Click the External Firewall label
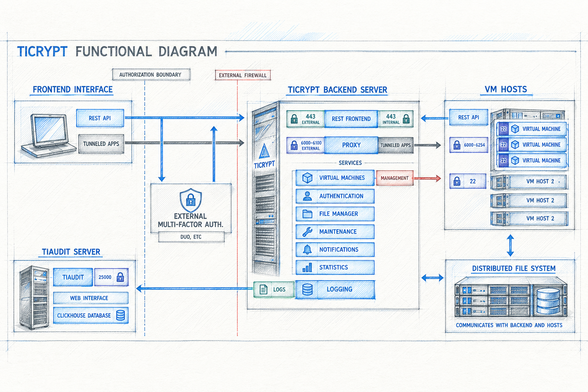588x392 pixels. coord(243,75)
